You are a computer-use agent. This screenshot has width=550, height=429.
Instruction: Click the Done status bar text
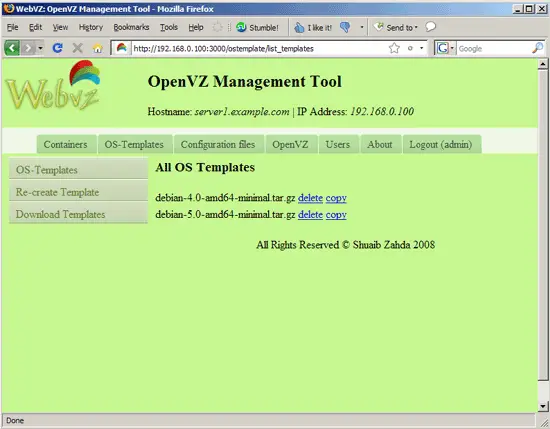(15, 421)
